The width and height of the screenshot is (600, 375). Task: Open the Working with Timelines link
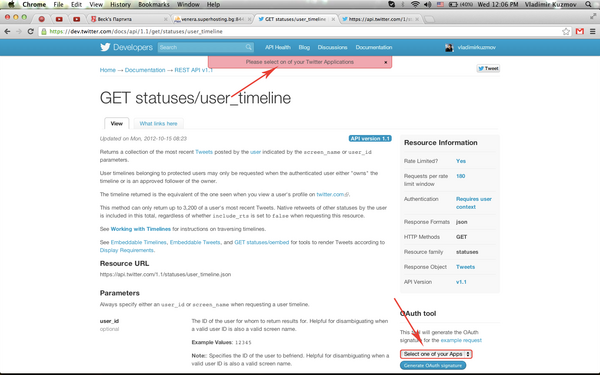pyautogui.click(x=140, y=229)
